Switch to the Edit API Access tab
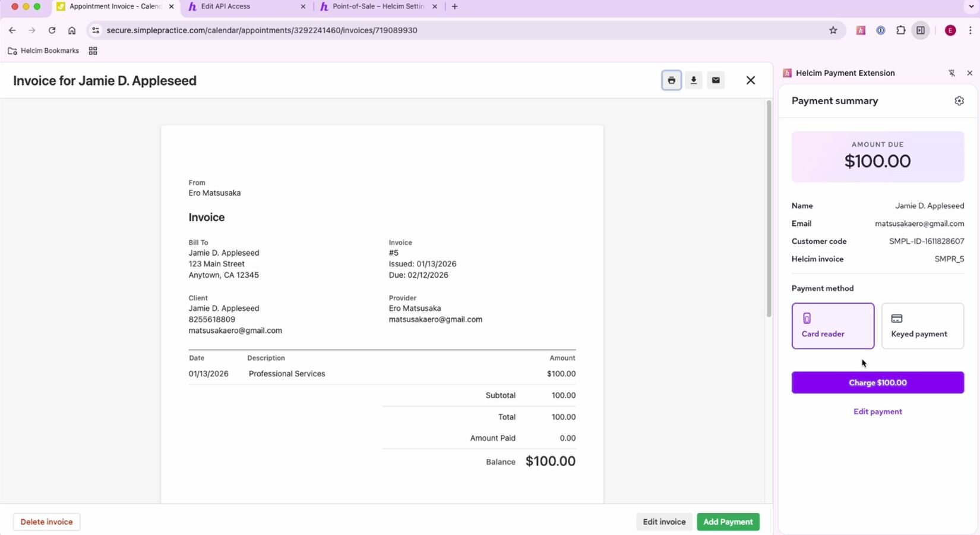This screenshot has height=535, width=980. (x=244, y=7)
